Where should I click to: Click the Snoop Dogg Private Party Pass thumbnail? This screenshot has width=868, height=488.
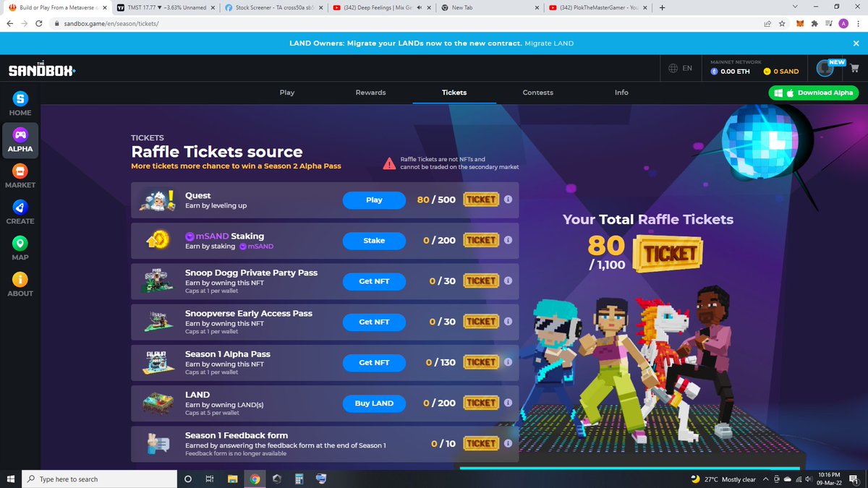click(x=156, y=281)
